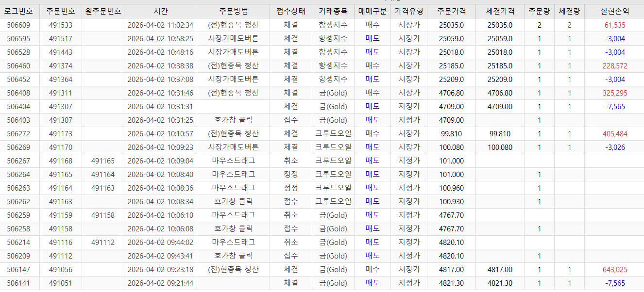The width and height of the screenshot is (644, 292).
Task: Sort by the 실현손익 column header
Action: (x=614, y=11)
